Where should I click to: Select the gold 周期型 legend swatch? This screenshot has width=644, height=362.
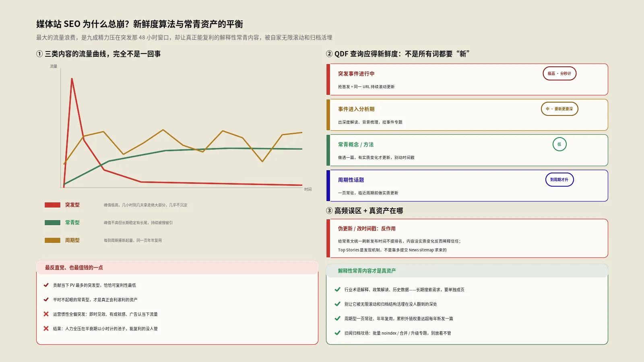coord(52,240)
